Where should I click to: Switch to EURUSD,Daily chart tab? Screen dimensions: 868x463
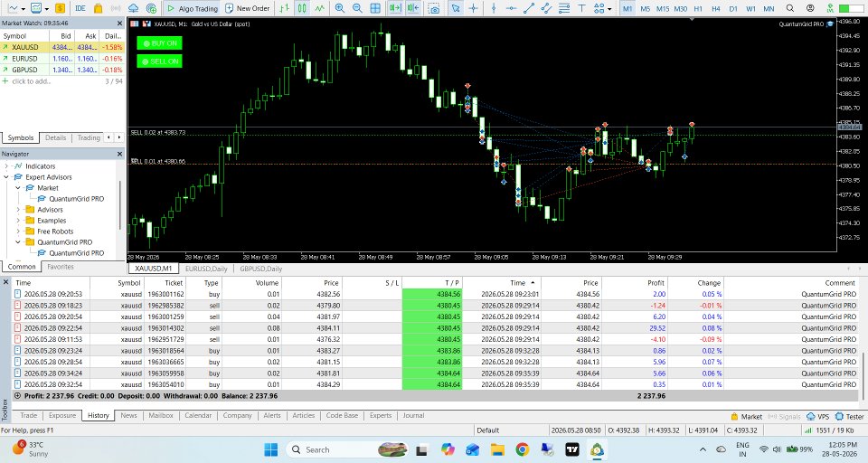coord(206,269)
